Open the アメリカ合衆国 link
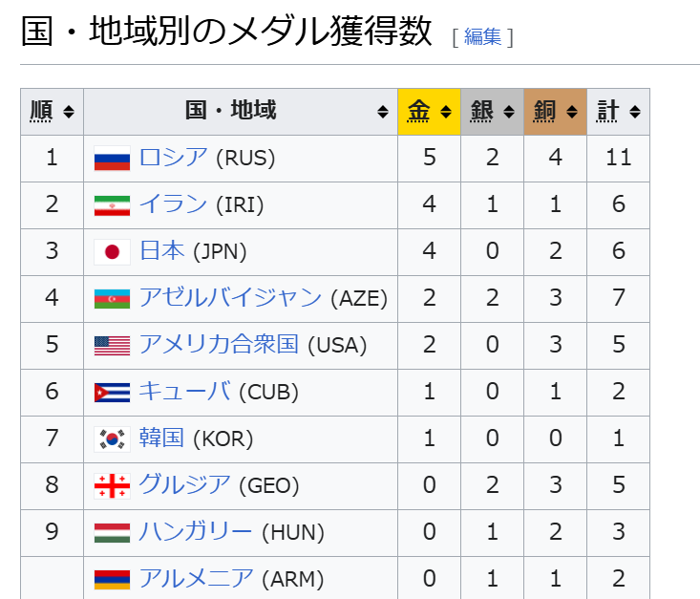Screen dimensions: 700x599 click(x=219, y=344)
